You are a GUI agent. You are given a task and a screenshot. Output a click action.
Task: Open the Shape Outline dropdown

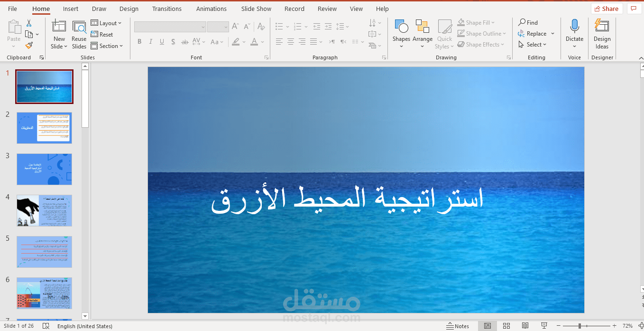tap(482, 34)
